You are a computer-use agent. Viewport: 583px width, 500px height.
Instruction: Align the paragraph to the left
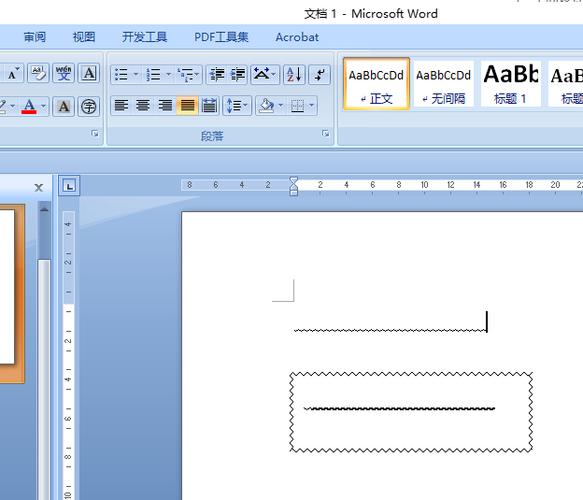click(121, 106)
